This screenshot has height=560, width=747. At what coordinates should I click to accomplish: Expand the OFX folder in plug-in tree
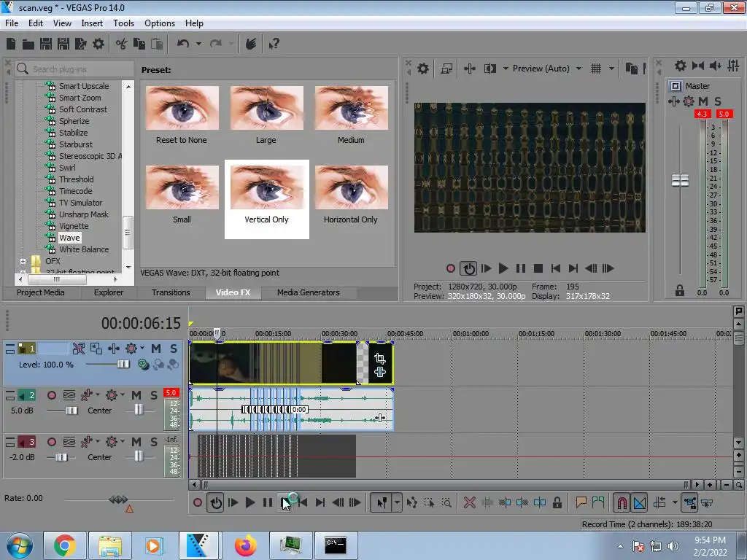point(23,261)
